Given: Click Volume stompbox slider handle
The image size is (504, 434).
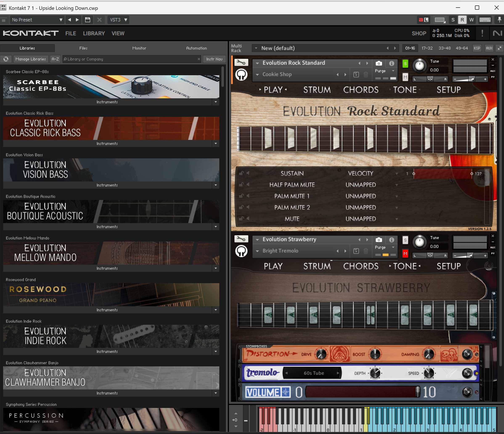Looking at the screenshot, I should (x=418, y=392).
